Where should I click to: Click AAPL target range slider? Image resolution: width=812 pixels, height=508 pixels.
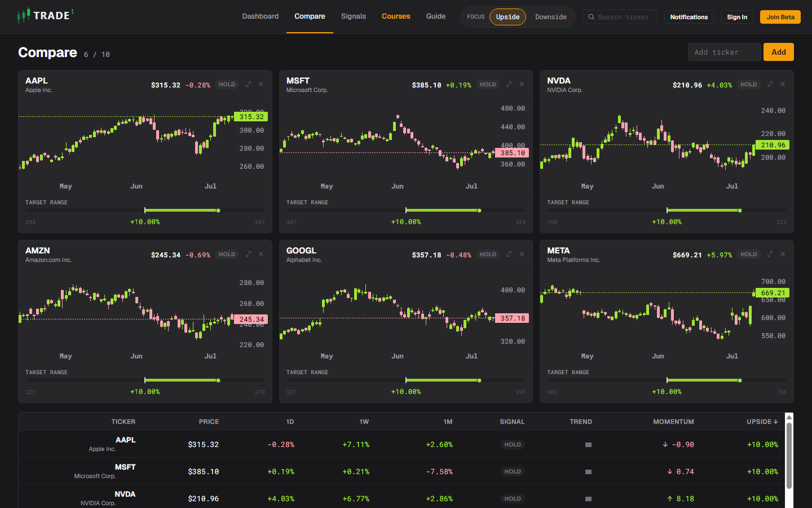click(145, 211)
